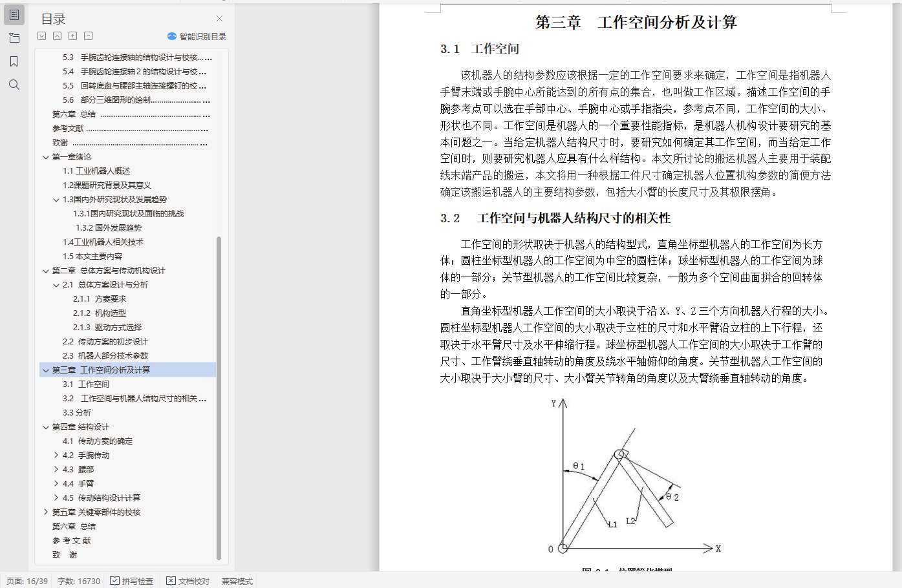The height and width of the screenshot is (588, 902).
Task: Select 2.1.1 方案要求 entry
Action: pos(100,299)
